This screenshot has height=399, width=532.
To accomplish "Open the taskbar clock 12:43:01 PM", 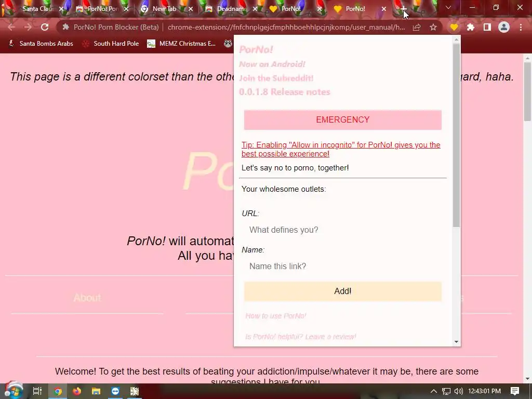I will [x=485, y=391].
